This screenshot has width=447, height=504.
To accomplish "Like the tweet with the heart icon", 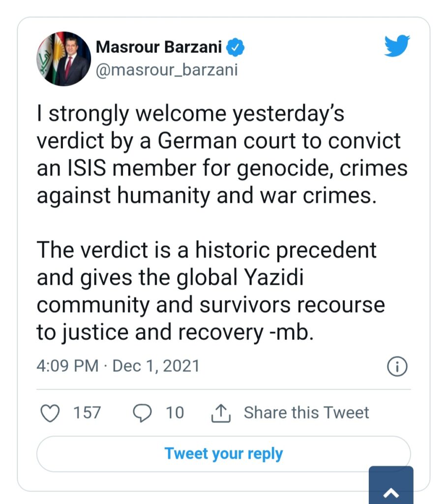I will tap(49, 412).
